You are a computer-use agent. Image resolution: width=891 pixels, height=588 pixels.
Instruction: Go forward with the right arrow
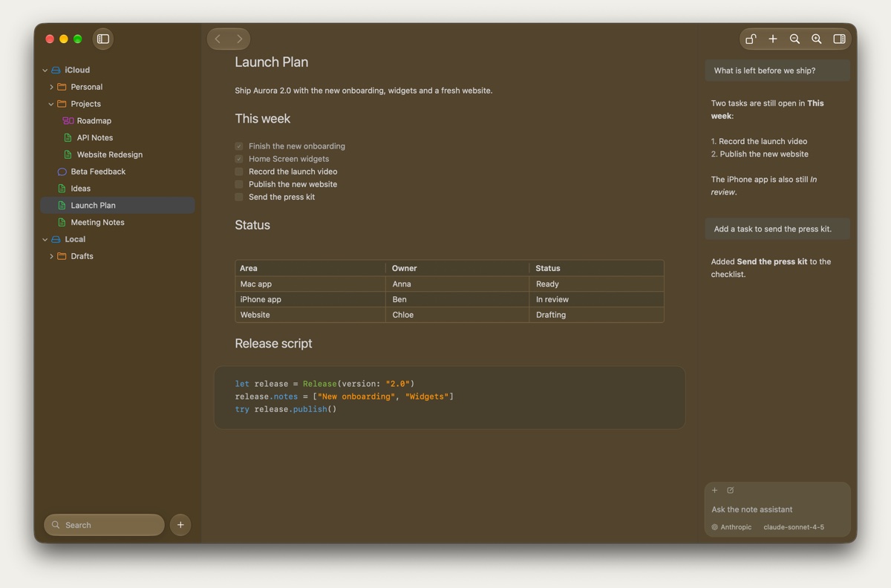tap(239, 39)
